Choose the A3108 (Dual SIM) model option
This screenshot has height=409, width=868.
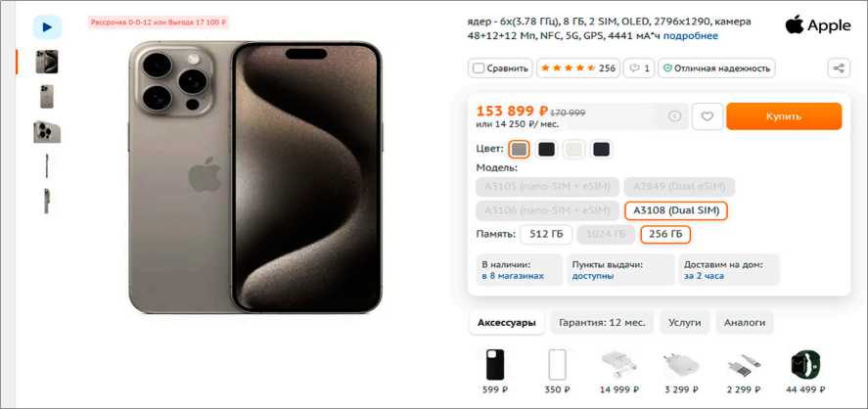(676, 211)
